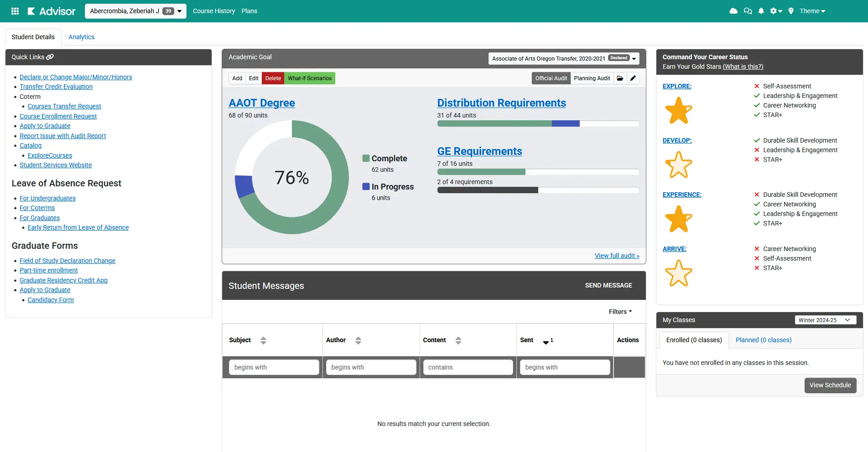Switch to the Analytics tab
Viewport: 868px width, 452px height.
[x=81, y=37]
